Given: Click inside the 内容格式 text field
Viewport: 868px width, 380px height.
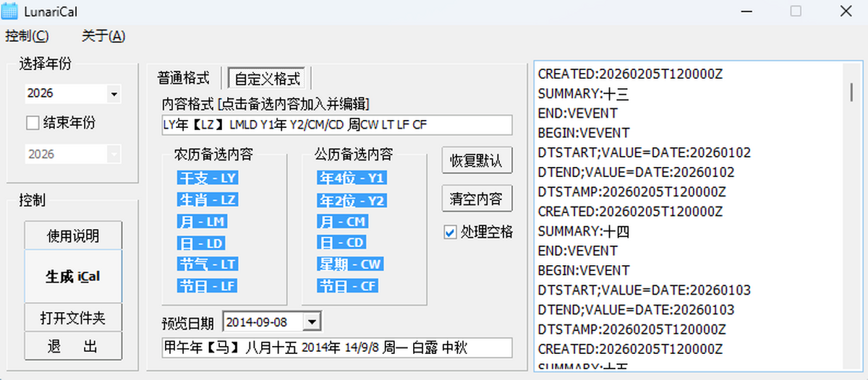Looking at the screenshot, I should 336,125.
